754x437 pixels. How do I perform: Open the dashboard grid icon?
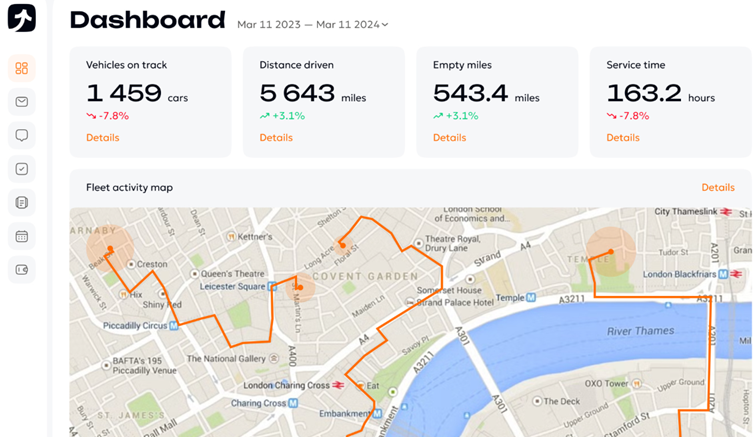[21, 68]
